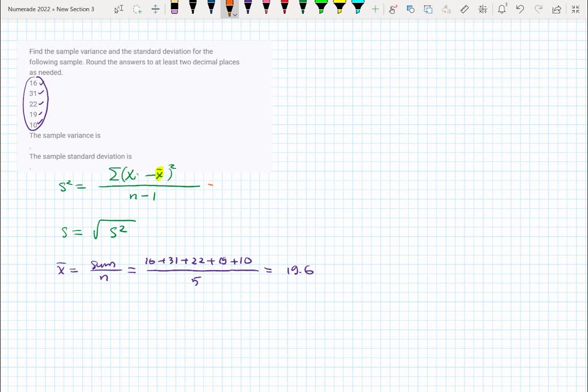Choose the text selection cursor tool
The width and height of the screenshot is (588, 392).
119,9
